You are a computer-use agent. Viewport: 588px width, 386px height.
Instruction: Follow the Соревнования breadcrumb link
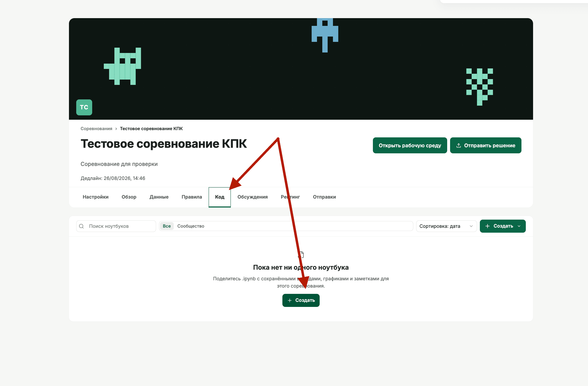tap(96, 128)
